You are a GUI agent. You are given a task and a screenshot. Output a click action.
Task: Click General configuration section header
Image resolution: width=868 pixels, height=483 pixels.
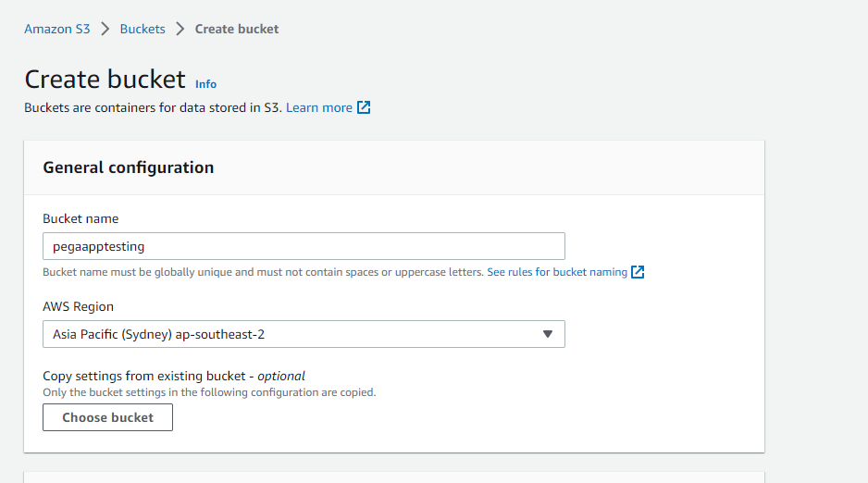point(129,167)
